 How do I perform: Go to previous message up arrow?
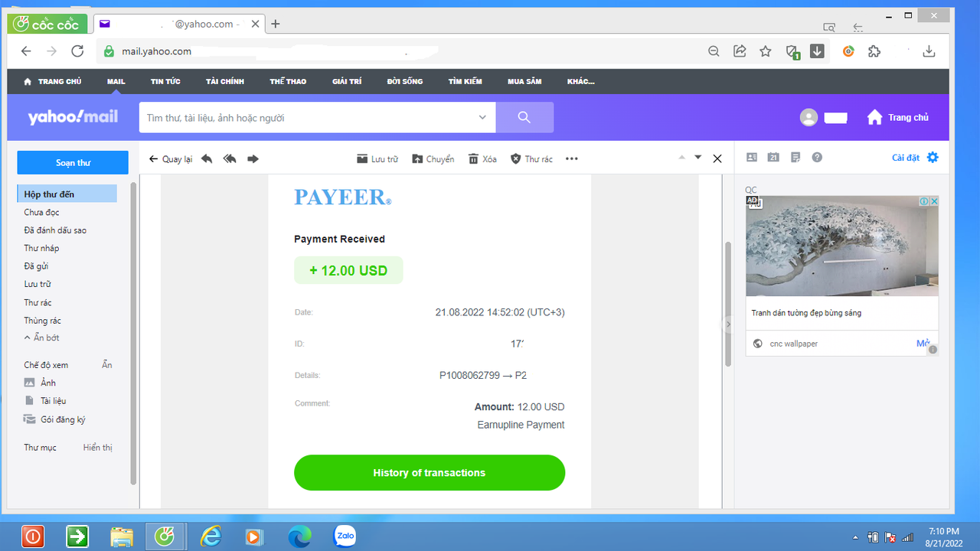(x=680, y=157)
